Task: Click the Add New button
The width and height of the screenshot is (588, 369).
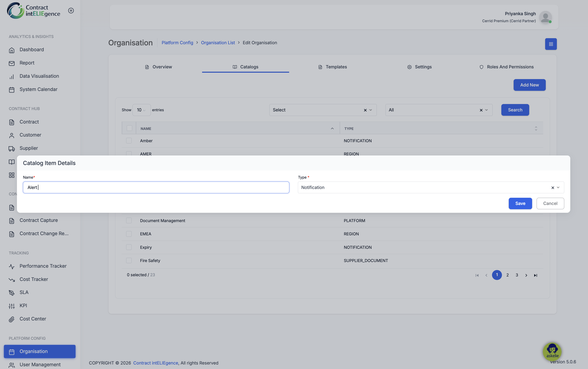Action: tap(529, 85)
